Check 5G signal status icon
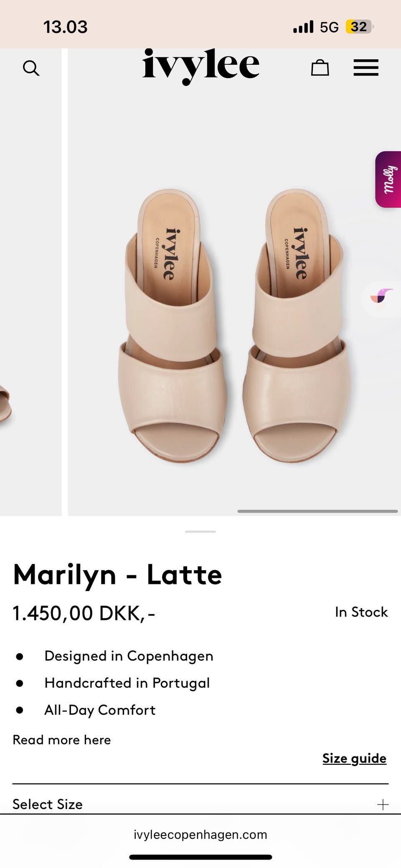 (329, 27)
